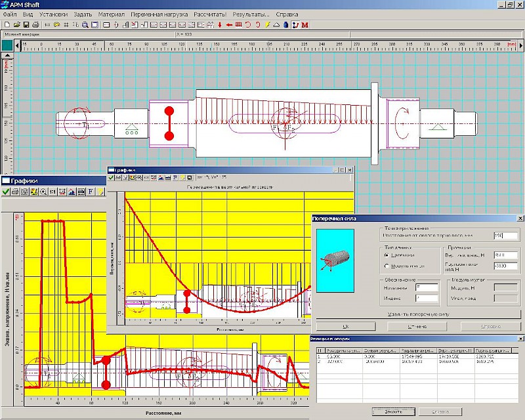Select the Проекции radio button

point(387,255)
